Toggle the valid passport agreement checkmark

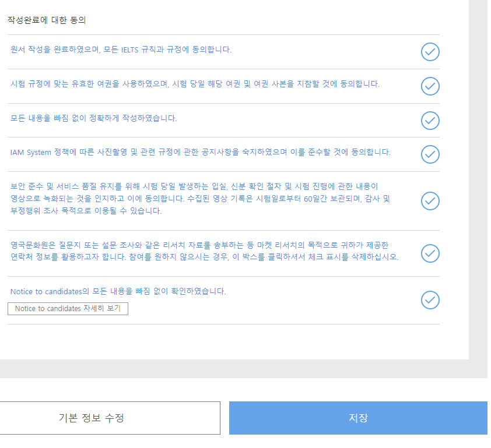pos(430,86)
